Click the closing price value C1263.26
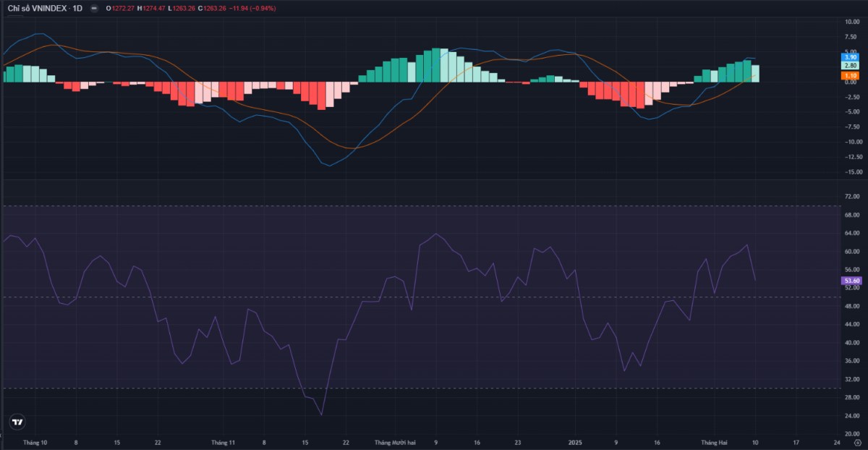 click(213, 8)
